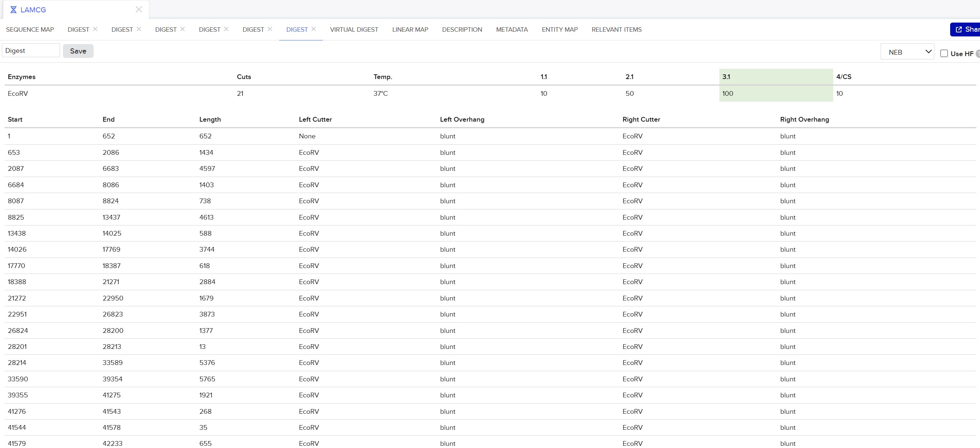Click the LAMCG hourglass DNA icon

13,10
